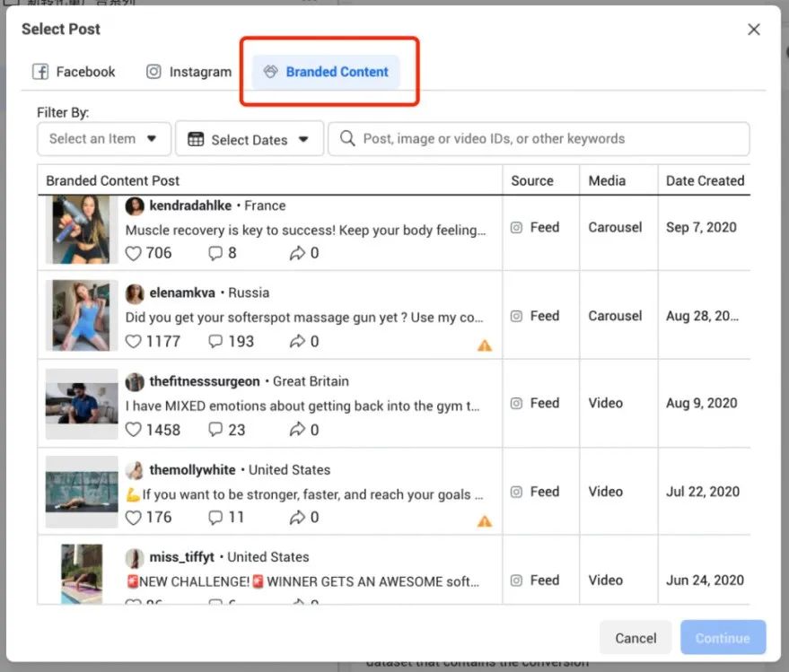Switch to the Facebook tab
This screenshot has width=789, height=672.
75,72
